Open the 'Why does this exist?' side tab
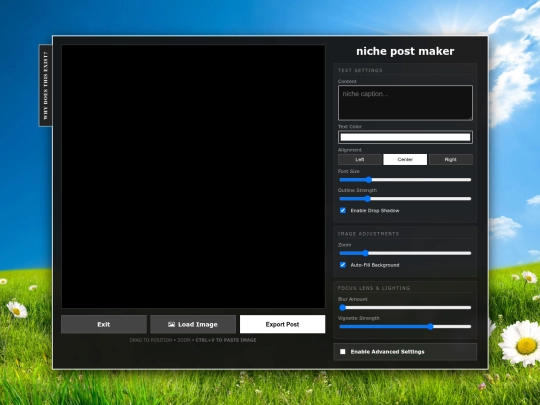540x405 pixels. coord(45,85)
